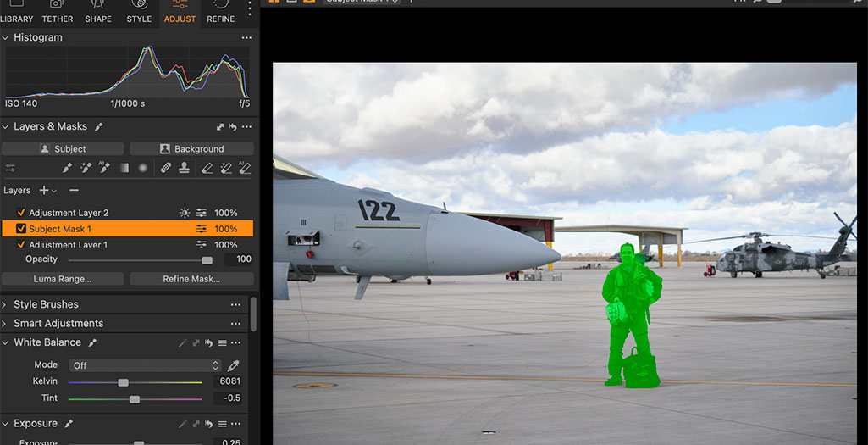Image resolution: width=868 pixels, height=445 pixels.
Task: Reset the White Balance adjustments
Action: click(x=207, y=343)
